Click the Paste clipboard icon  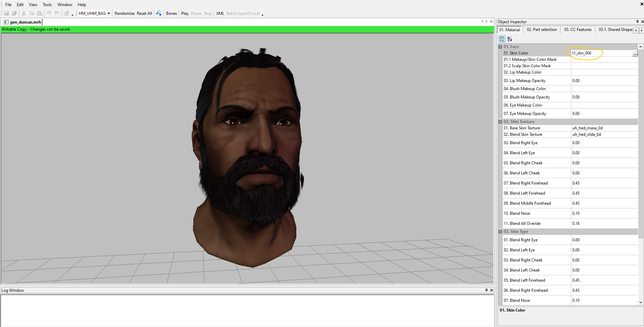pos(39,13)
